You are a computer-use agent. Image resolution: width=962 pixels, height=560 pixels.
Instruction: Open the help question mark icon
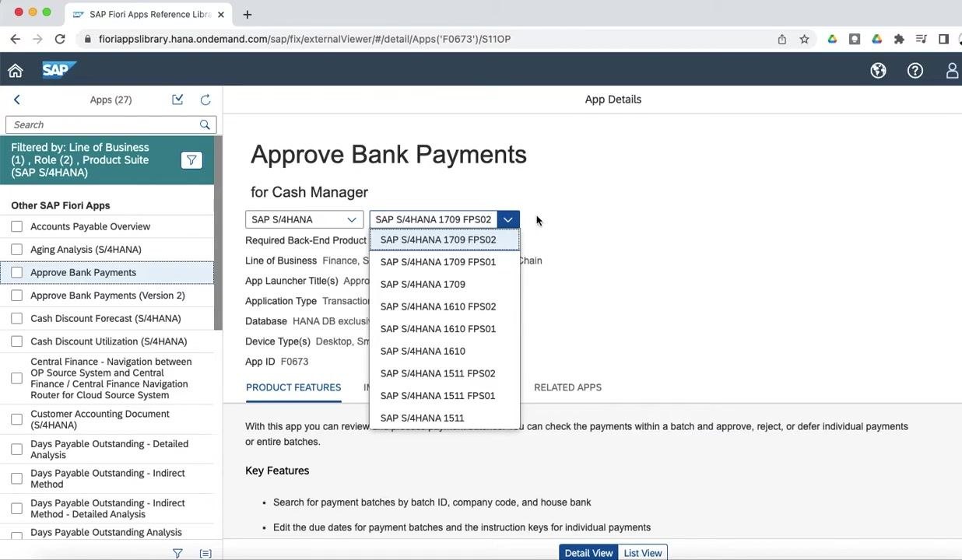pyautogui.click(x=915, y=71)
